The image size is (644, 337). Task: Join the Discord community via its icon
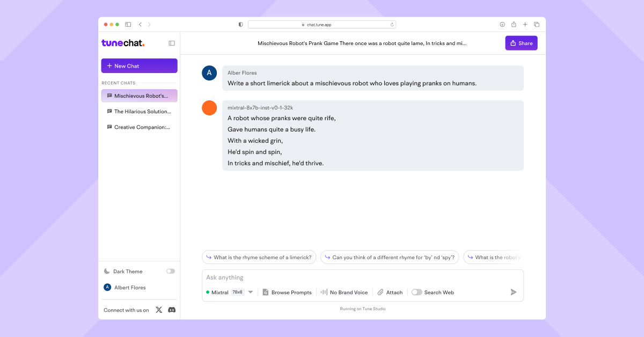[171, 310]
